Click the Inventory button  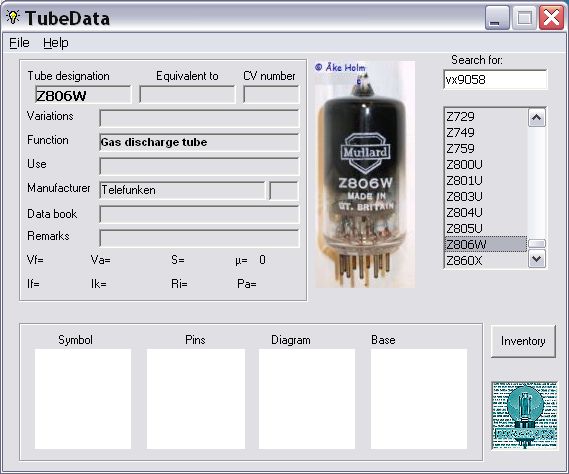(x=523, y=341)
